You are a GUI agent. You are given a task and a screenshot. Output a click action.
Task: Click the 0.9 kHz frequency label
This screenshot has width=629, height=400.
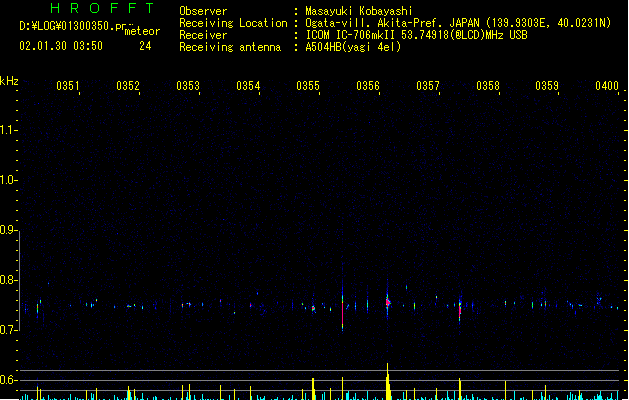8,230
